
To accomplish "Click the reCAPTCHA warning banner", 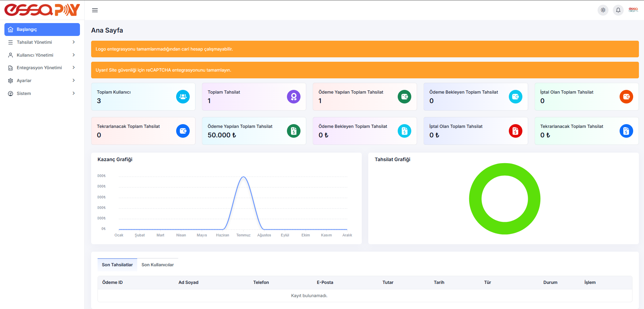I will click(365, 70).
